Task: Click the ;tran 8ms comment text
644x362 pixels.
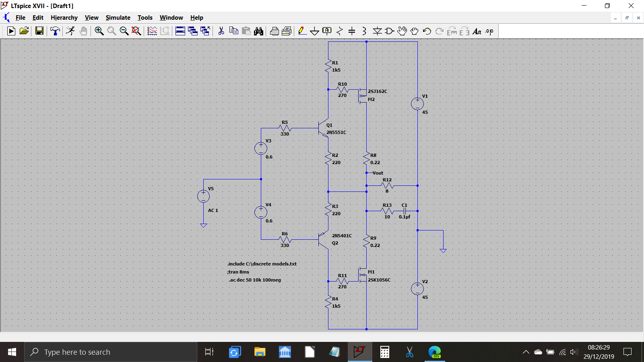Action: click(238, 272)
